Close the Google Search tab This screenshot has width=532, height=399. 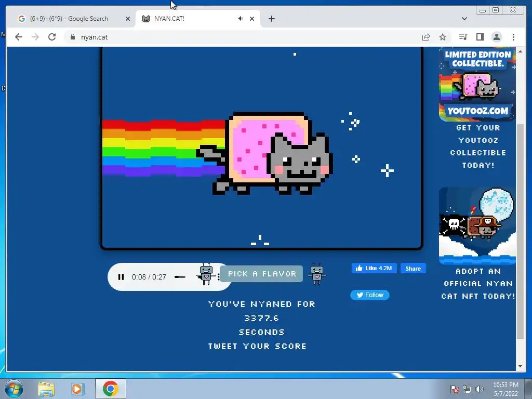click(x=128, y=19)
